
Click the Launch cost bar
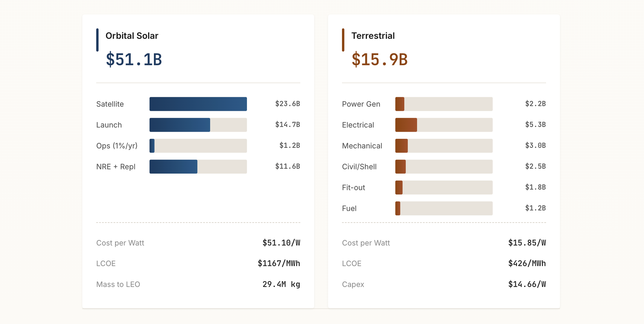click(x=198, y=125)
